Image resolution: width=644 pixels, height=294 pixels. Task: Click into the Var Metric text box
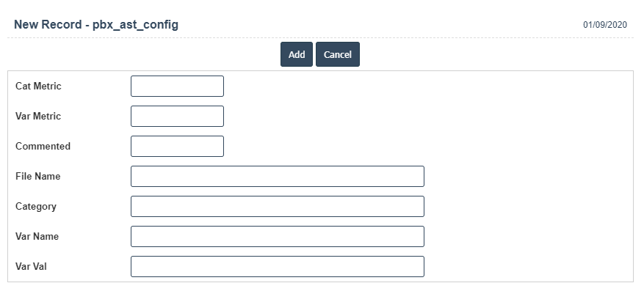[177, 117]
